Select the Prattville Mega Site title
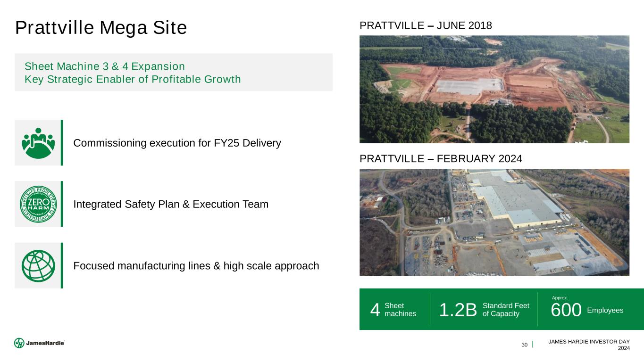 101,28
